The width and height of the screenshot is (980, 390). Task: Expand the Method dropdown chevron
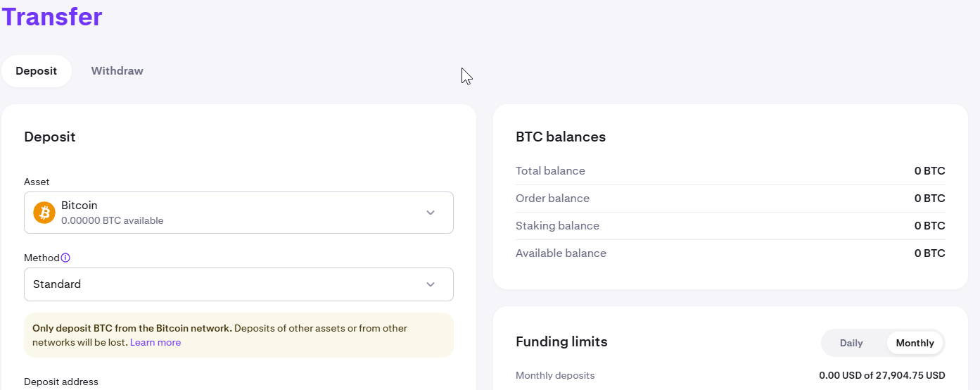[x=431, y=284]
